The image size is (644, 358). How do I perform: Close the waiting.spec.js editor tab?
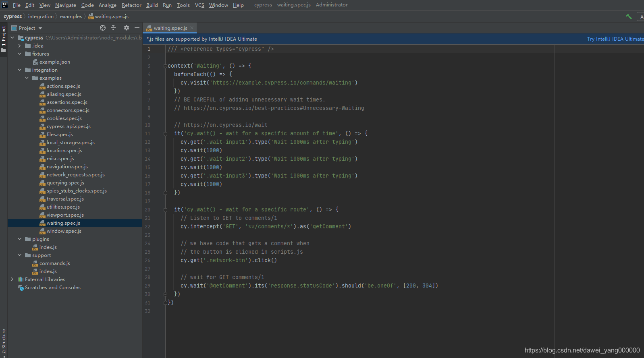point(192,28)
